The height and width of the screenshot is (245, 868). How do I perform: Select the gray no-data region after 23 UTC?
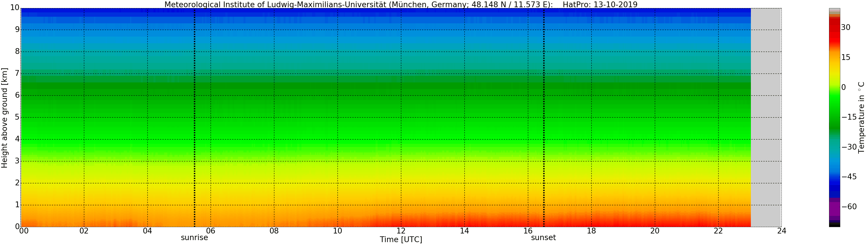tap(766, 118)
